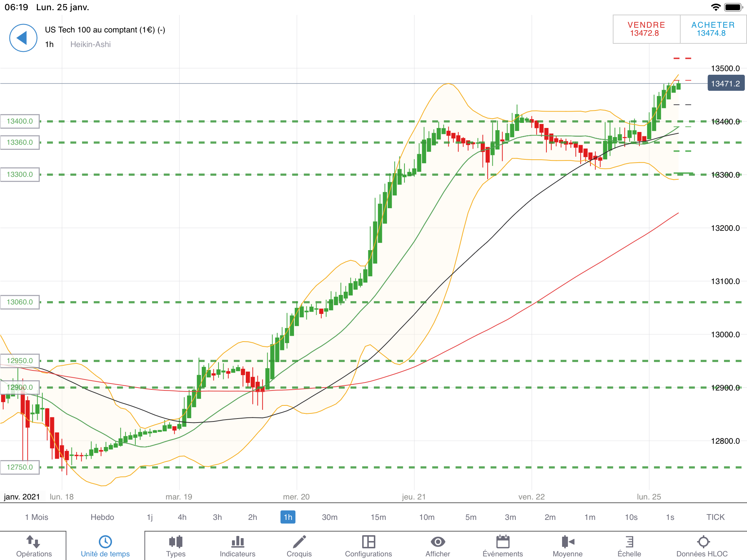Select the 4h timeframe
Viewport: 747px width, 560px height.
pyautogui.click(x=182, y=517)
